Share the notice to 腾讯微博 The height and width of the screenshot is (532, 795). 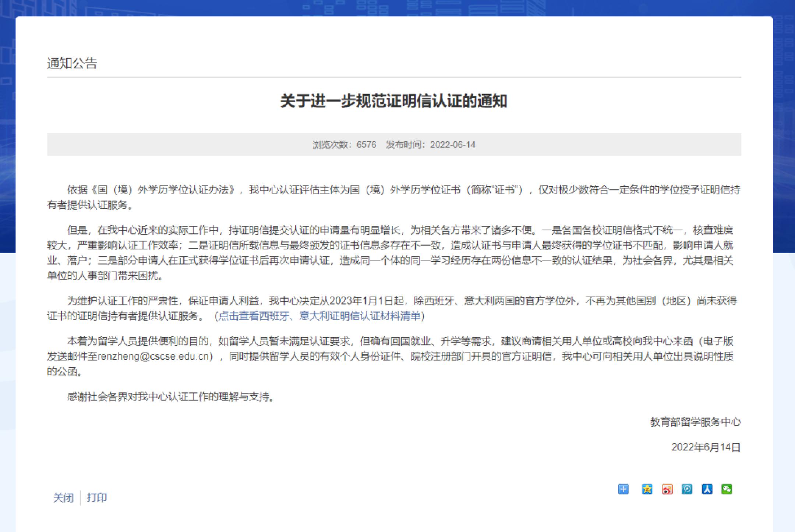tap(686, 489)
